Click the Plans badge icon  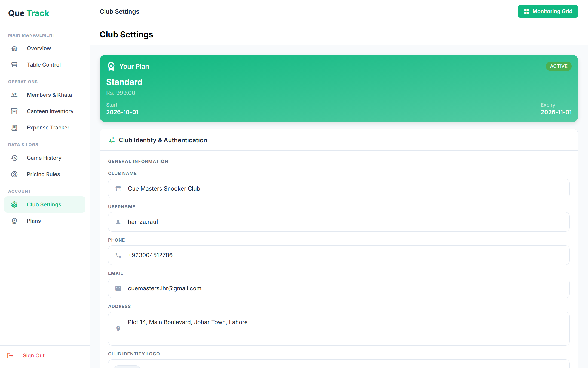pyautogui.click(x=14, y=221)
